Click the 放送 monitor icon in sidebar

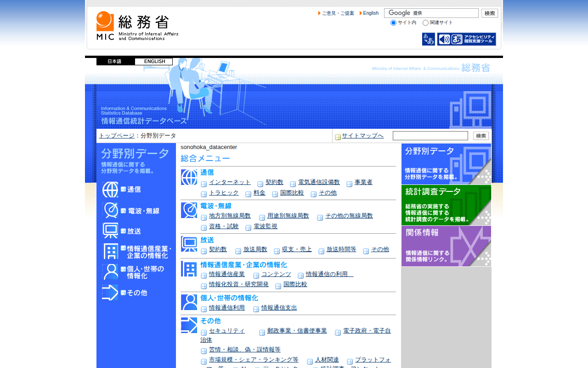[110, 231]
